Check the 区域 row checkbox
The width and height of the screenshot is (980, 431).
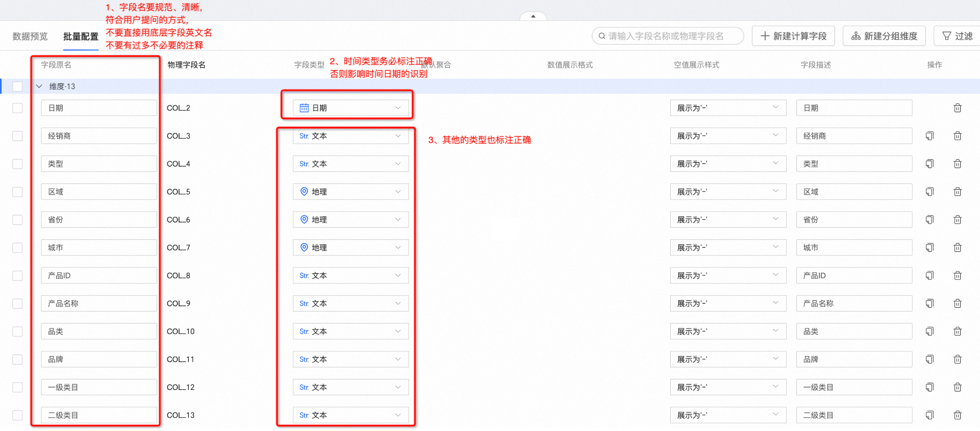point(17,191)
